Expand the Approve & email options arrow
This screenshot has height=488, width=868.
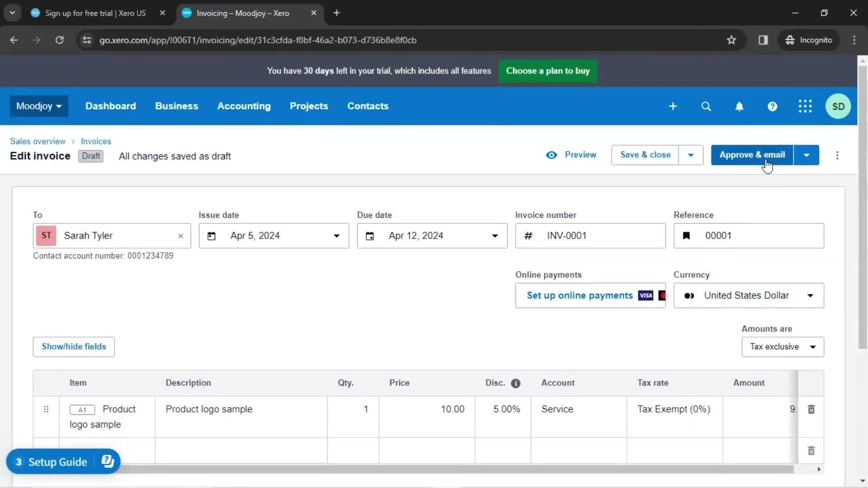(806, 155)
